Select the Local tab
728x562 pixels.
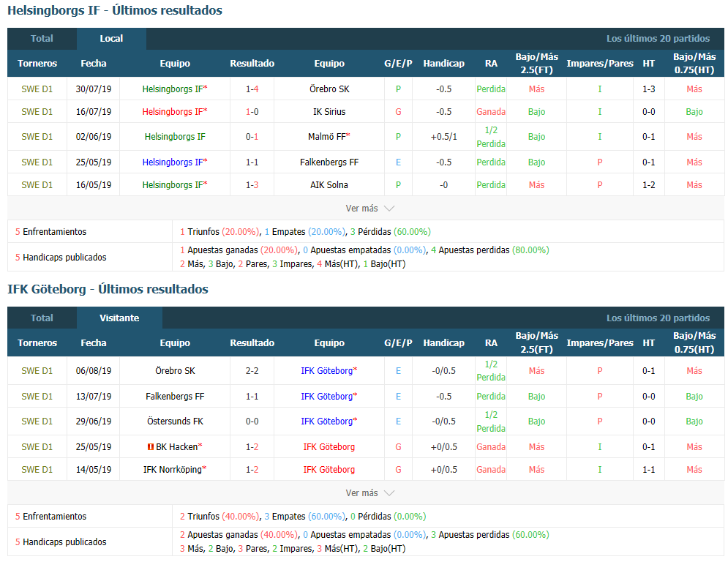(111, 39)
